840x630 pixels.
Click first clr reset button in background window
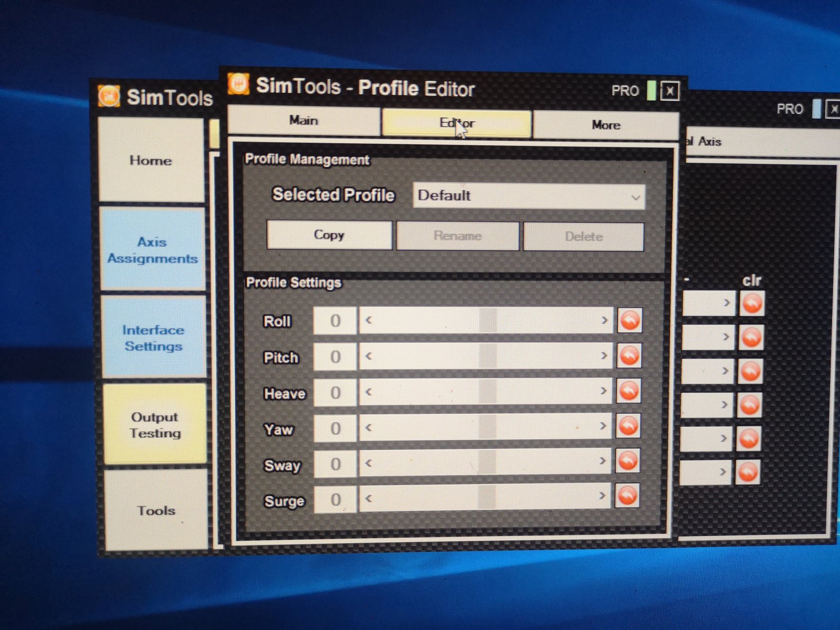(752, 303)
